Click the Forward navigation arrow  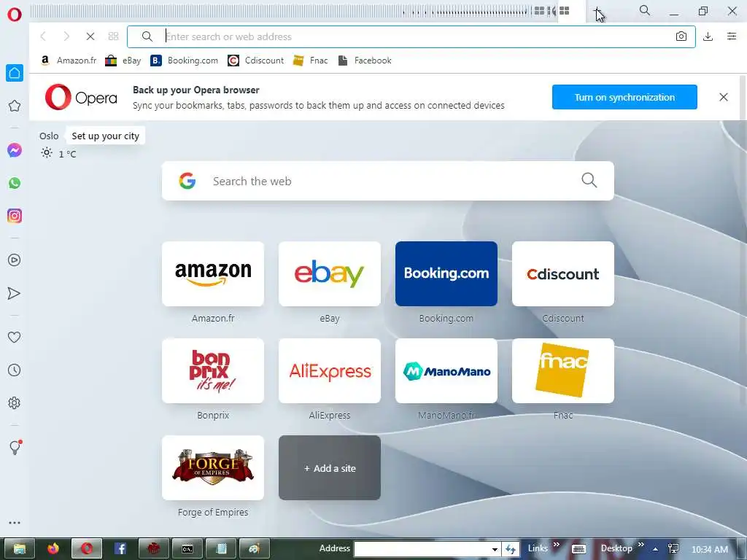click(66, 36)
